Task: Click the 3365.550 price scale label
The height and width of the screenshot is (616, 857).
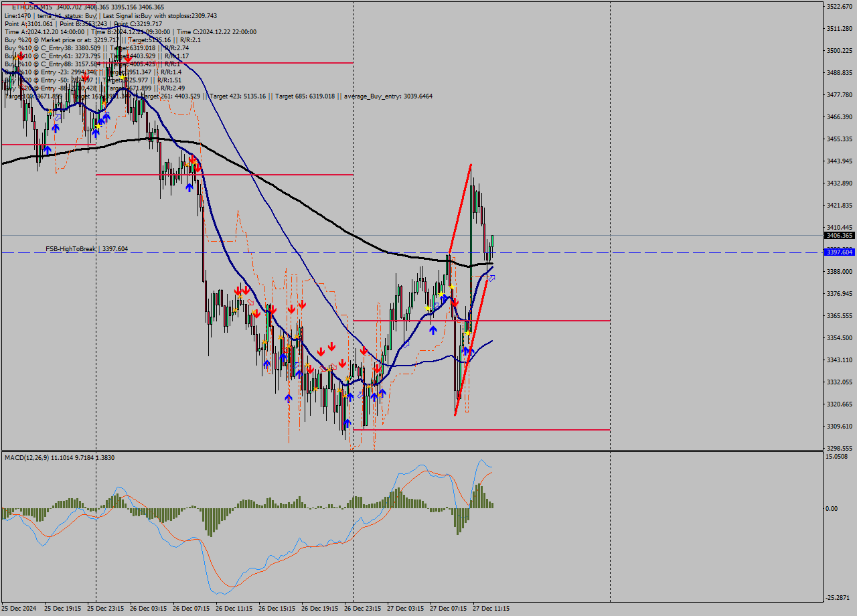Action: pyautogui.click(x=840, y=316)
